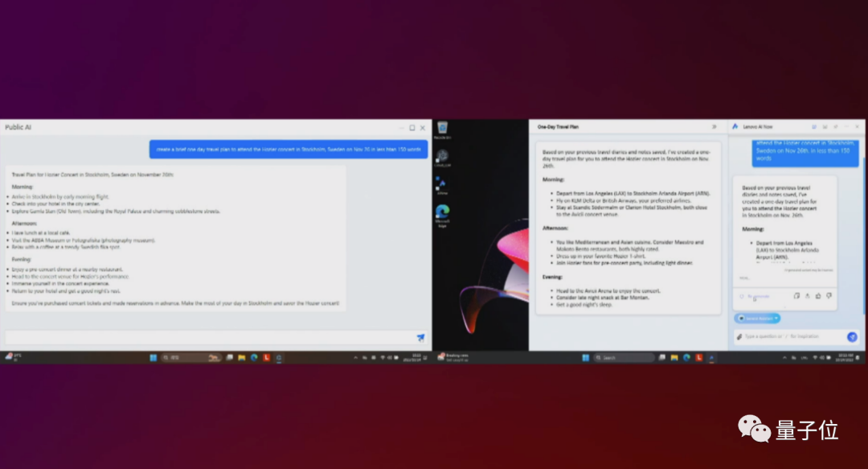
Task: Launch the AI Now desktop shortcut
Action: coord(442,182)
